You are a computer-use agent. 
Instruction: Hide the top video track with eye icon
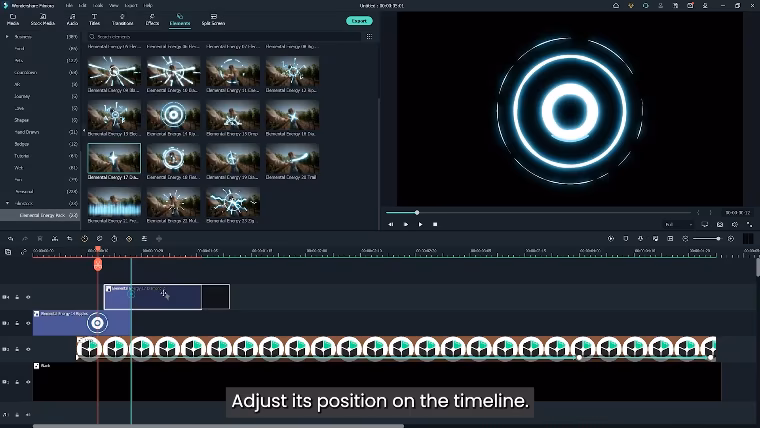[x=28, y=297]
